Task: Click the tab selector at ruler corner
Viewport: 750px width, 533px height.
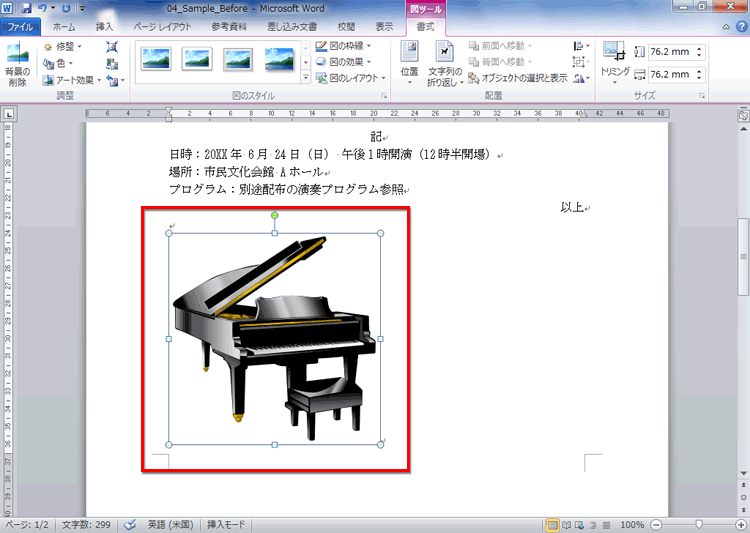Action: (x=9, y=114)
